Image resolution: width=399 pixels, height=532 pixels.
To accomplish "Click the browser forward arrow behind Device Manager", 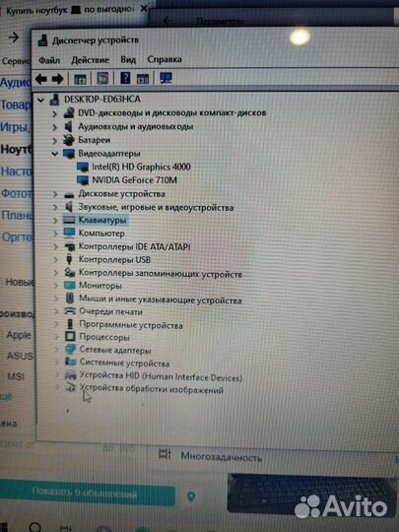I will click(x=14, y=37).
